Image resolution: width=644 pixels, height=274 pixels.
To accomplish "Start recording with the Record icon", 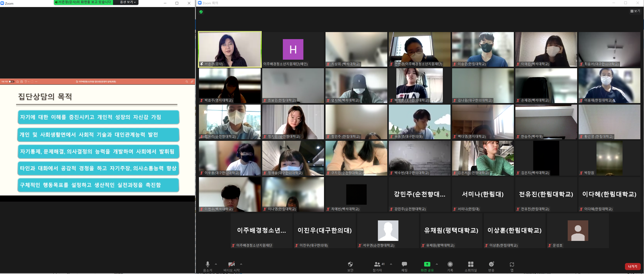I will (450, 265).
